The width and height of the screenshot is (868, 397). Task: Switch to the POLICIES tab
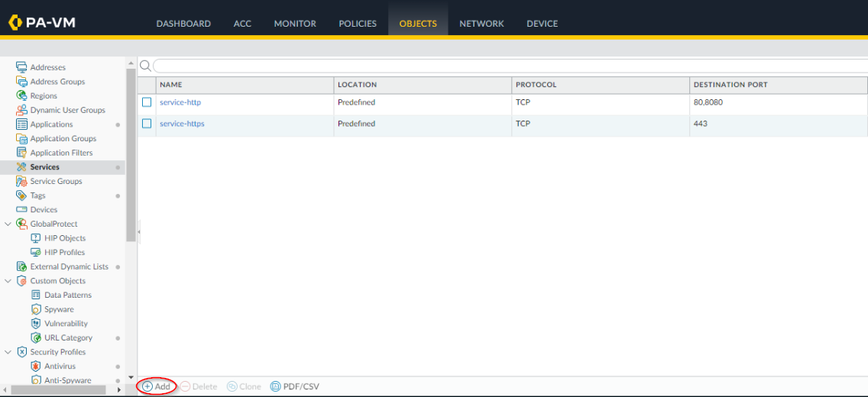pyautogui.click(x=358, y=24)
